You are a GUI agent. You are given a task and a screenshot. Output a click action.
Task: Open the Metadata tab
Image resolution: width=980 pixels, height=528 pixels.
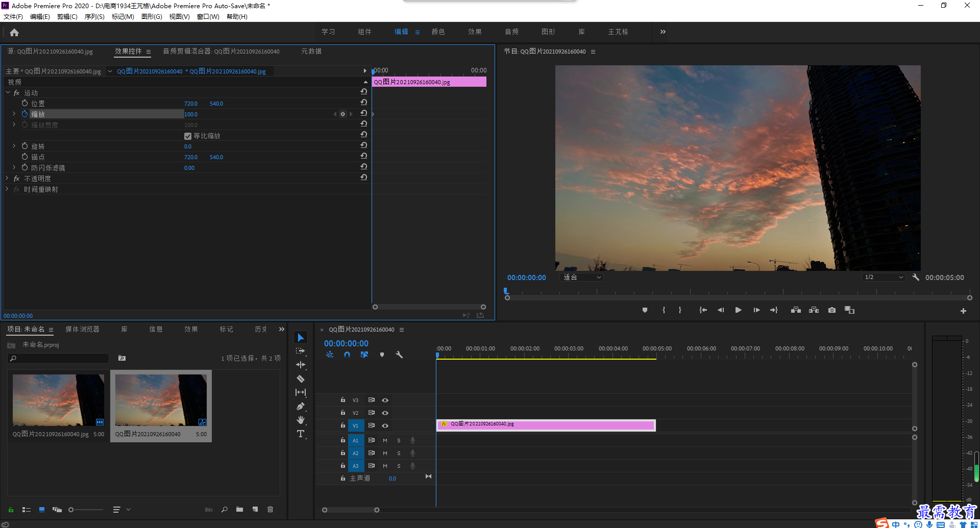click(x=311, y=52)
